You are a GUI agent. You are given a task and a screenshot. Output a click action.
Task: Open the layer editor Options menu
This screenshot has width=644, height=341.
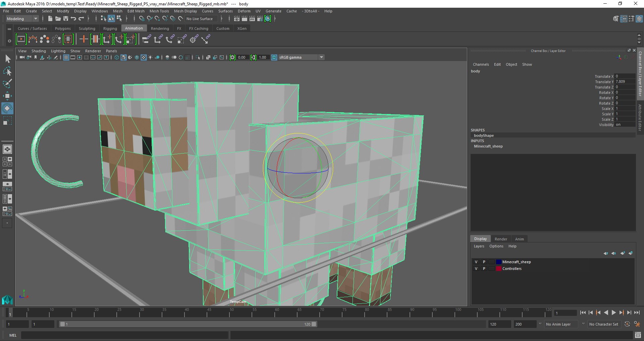pyautogui.click(x=496, y=246)
